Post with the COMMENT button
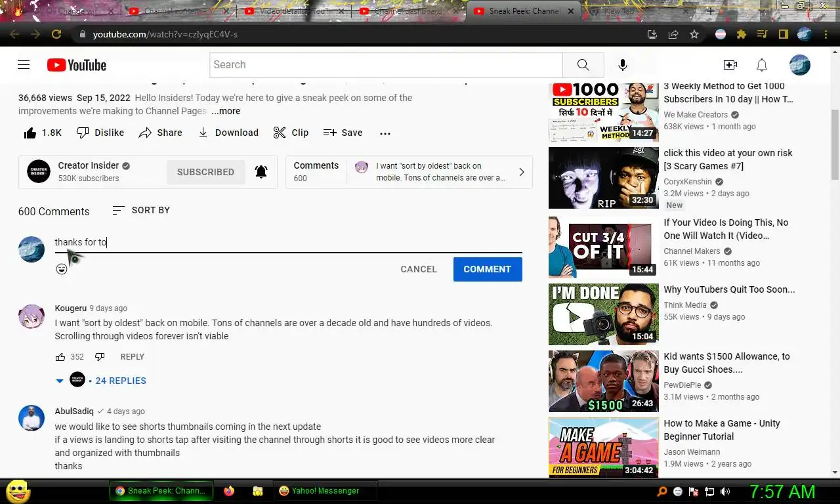Image resolution: width=840 pixels, height=504 pixels. [x=488, y=269]
